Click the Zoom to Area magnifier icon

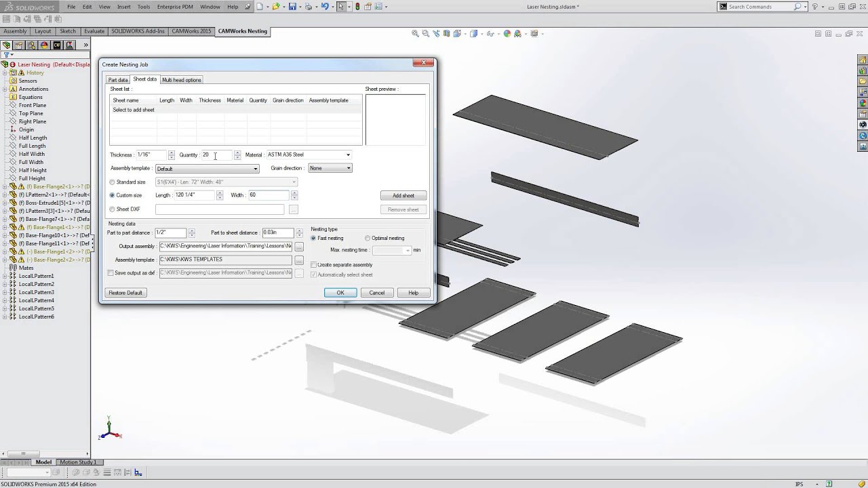[426, 33]
